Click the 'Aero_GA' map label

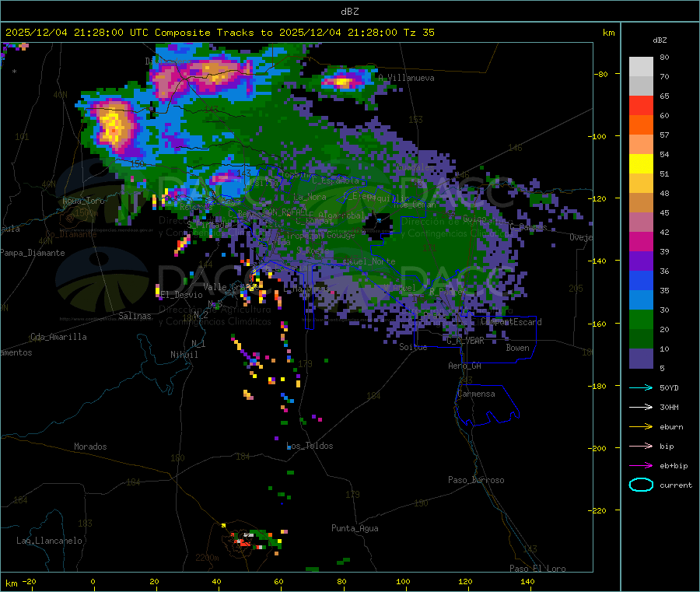[465, 366]
